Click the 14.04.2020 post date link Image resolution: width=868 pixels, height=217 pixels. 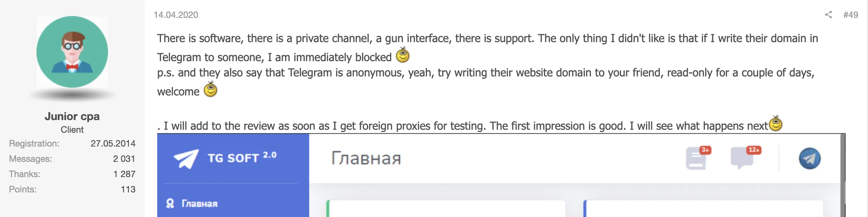click(x=176, y=15)
